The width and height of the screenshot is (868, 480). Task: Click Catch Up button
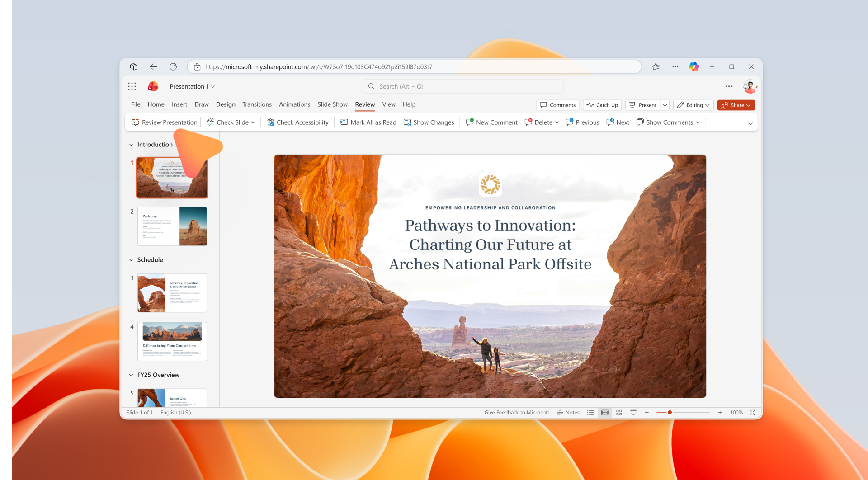[x=602, y=105]
